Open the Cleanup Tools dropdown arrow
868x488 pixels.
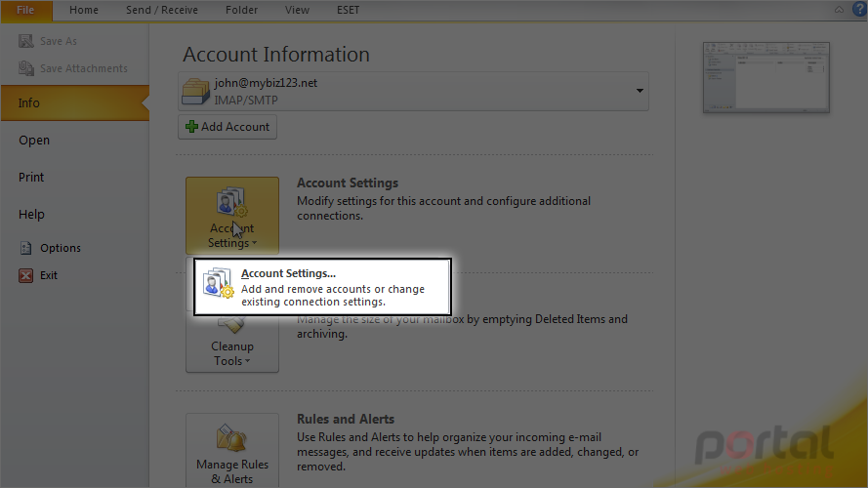pos(247,361)
